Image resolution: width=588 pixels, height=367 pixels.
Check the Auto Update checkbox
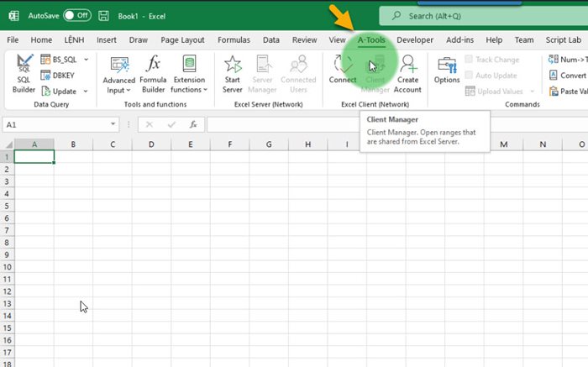[469, 75]
